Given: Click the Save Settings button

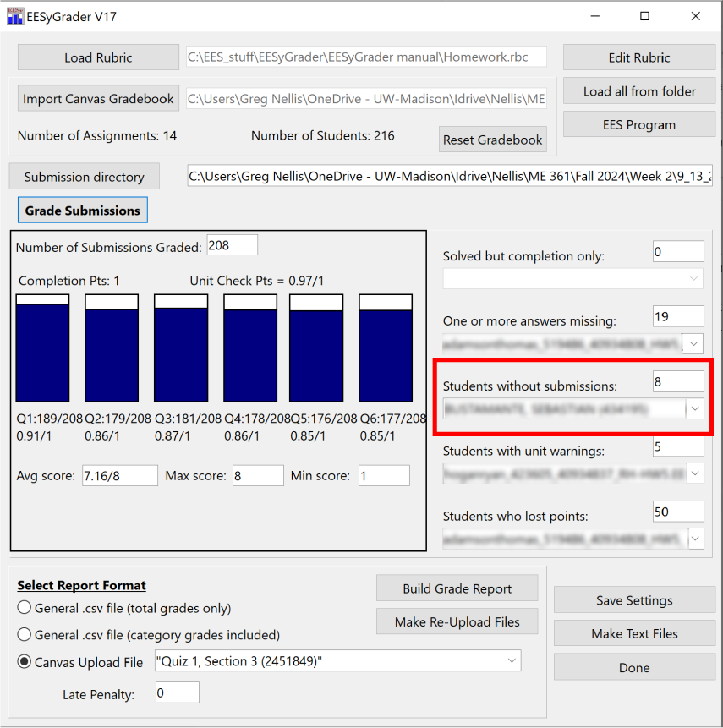Looking at the screenshot, I should point(633,600).
